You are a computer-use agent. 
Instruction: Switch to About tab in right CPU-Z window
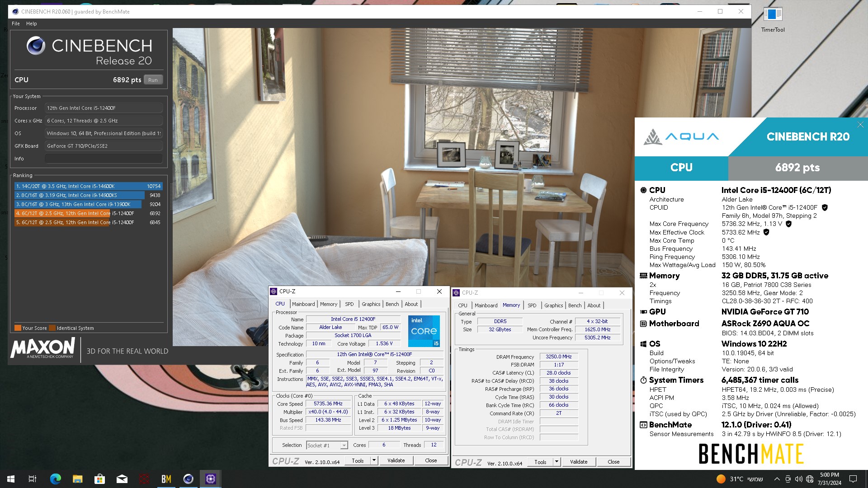coord(594,305)
